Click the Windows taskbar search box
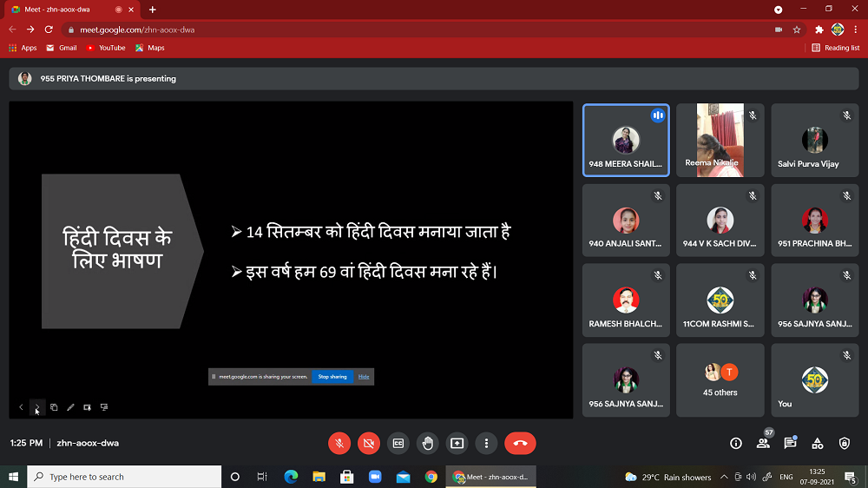This screenshot has height=488, width=868. point(125,477)
